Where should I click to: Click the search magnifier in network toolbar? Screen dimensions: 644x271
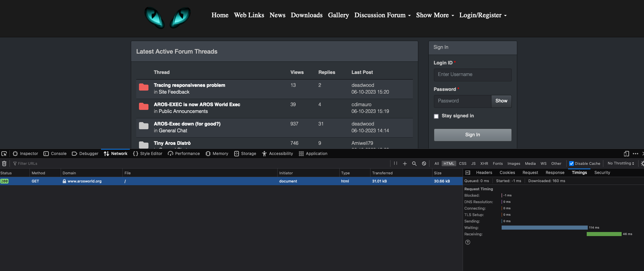click(414, 163)
